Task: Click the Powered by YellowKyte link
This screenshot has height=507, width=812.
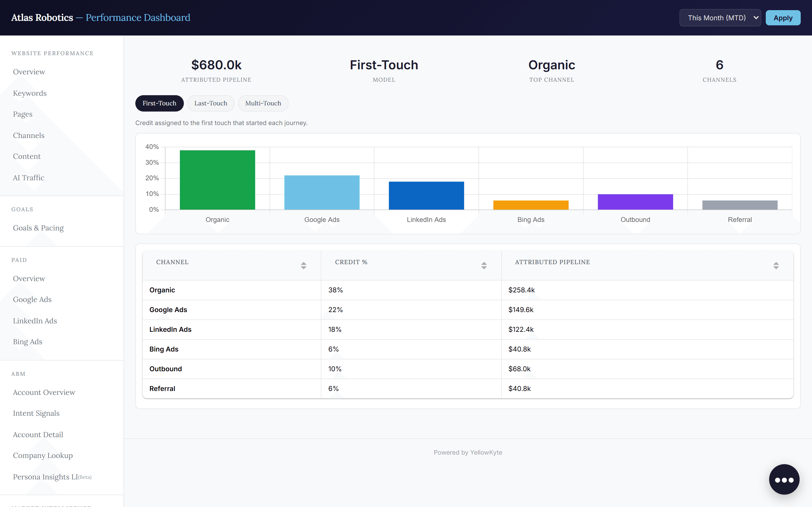Action: [468, 452]
